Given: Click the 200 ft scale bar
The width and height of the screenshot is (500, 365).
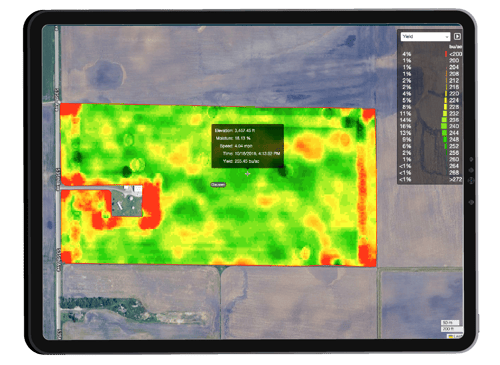Looking at the screenshot, I should [452, 329].
